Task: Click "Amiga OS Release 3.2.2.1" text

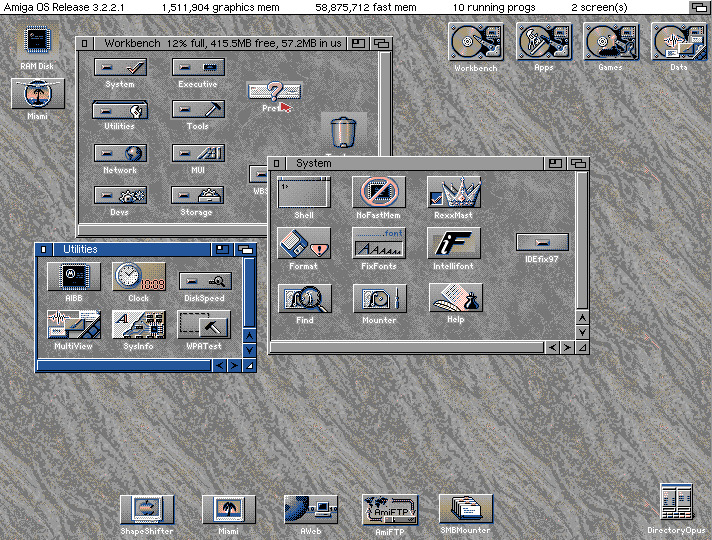Action: [x=64, y=7]
